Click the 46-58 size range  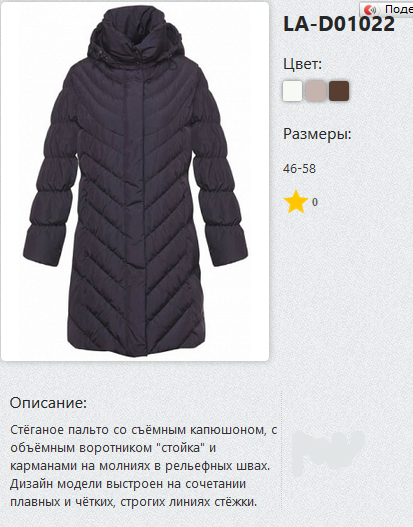[299, 168]
